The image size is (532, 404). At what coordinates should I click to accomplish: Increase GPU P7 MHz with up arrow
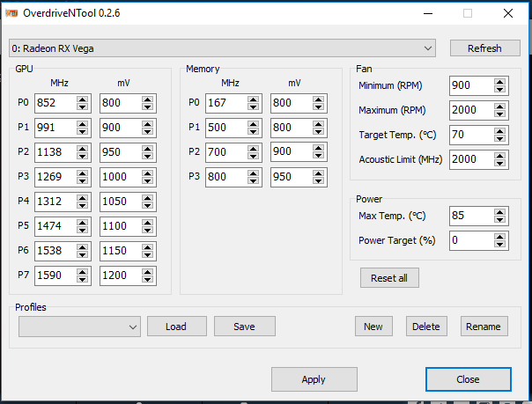click(x=83, y=272)
